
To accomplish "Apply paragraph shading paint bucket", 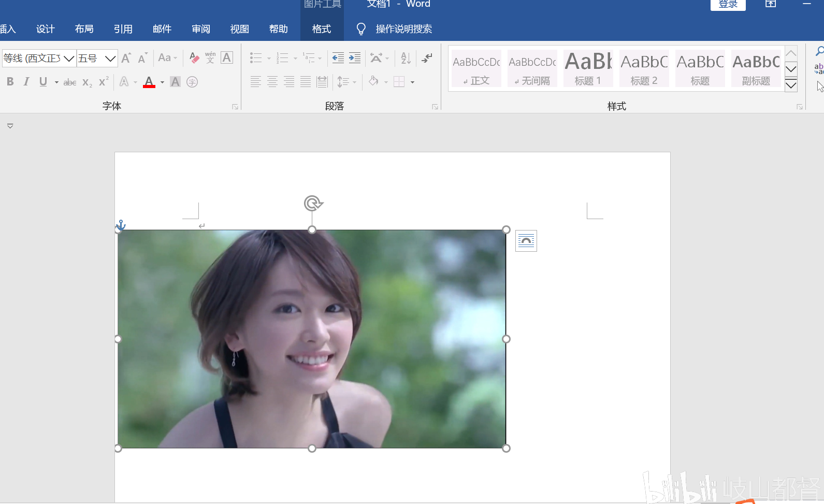I will tap(373, 81).
